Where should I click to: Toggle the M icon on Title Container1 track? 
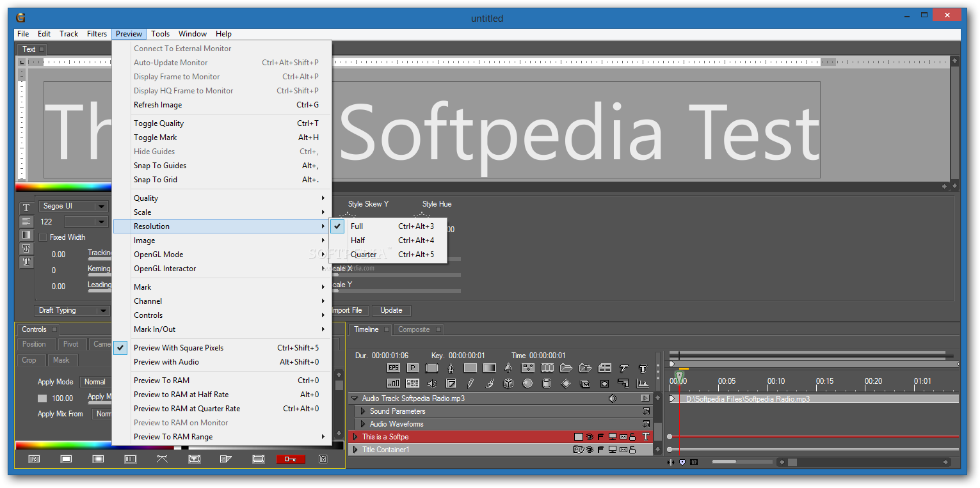623,450
